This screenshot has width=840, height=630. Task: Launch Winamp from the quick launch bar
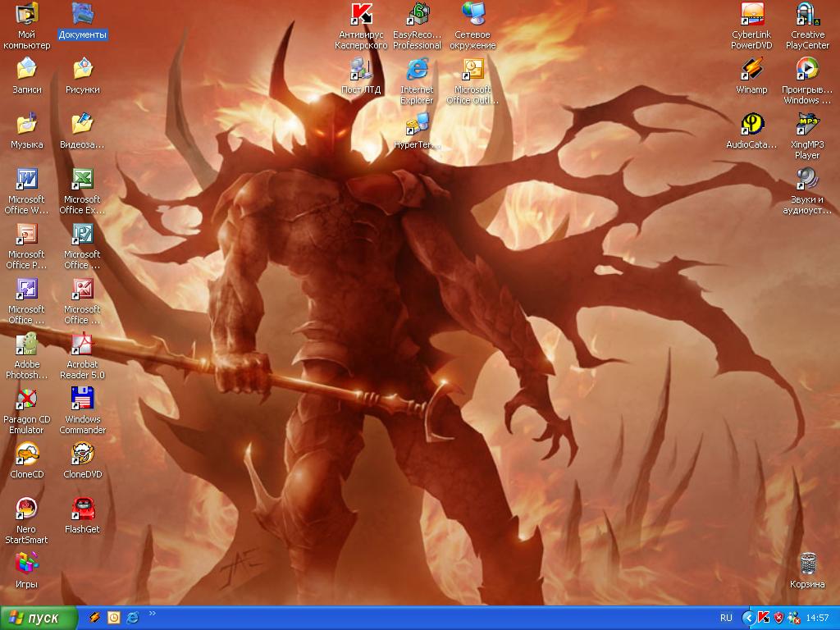(95, 617)
